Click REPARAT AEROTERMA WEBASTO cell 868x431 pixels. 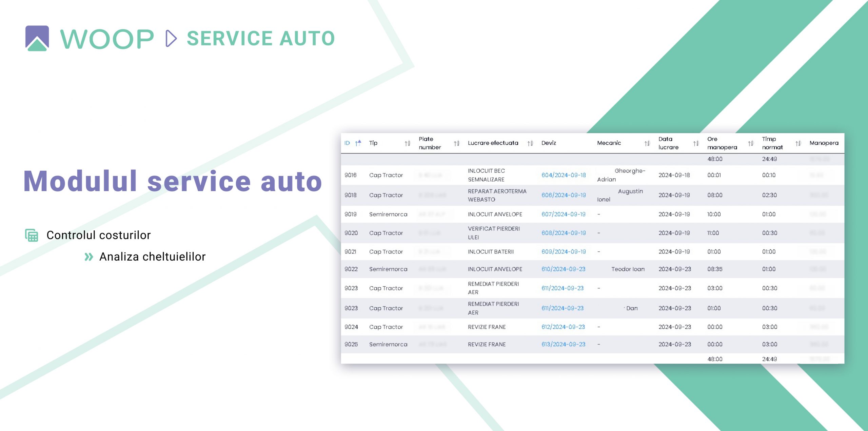(x=497, y=195)
